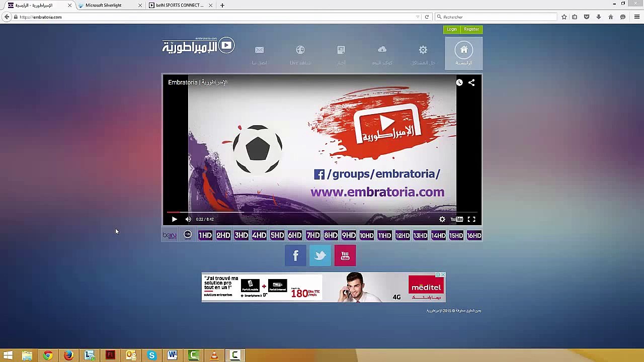The height and width of the screenshot is (362, 644).
Task: Click the address bar URL field
Action: click(216, 17)
